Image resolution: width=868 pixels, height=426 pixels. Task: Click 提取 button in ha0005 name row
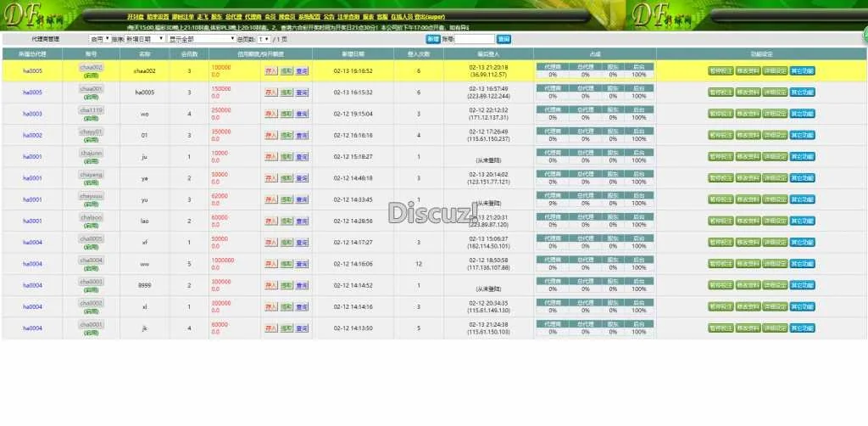[x=287, y=92]
